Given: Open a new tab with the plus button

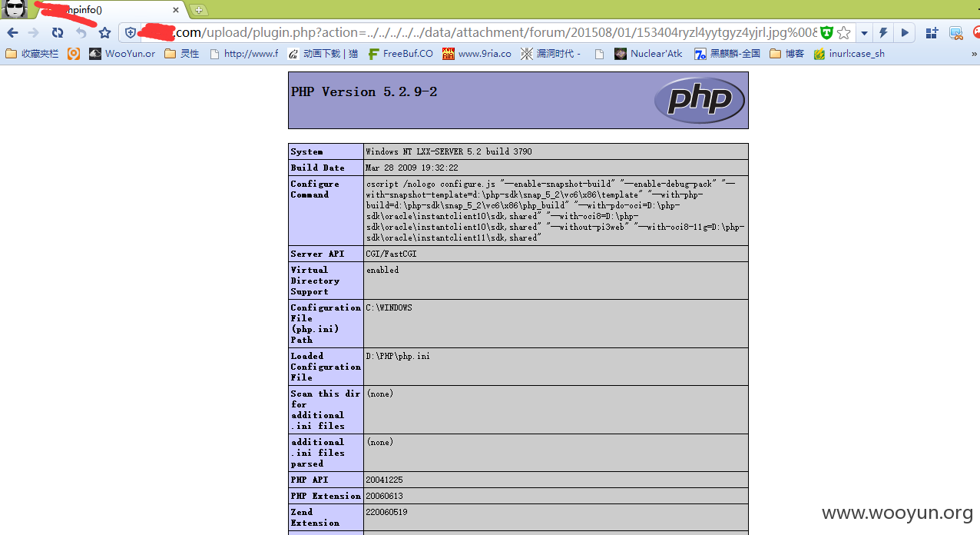Looking at the screenshot, I should pos(199,10).
